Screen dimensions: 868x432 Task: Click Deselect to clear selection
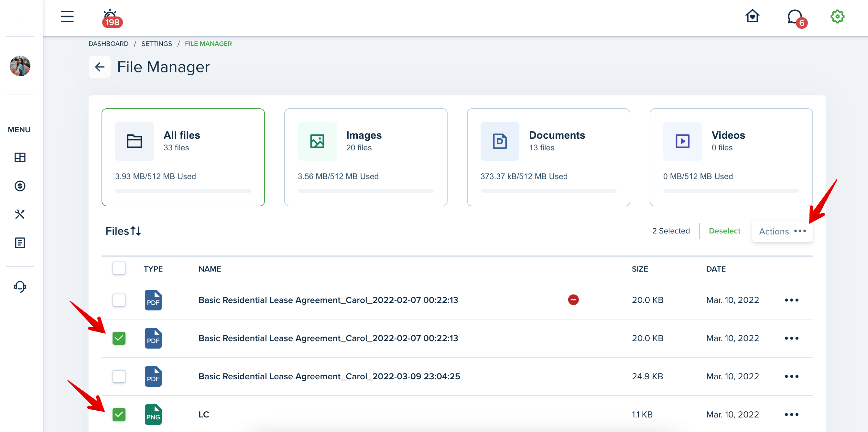724,231
